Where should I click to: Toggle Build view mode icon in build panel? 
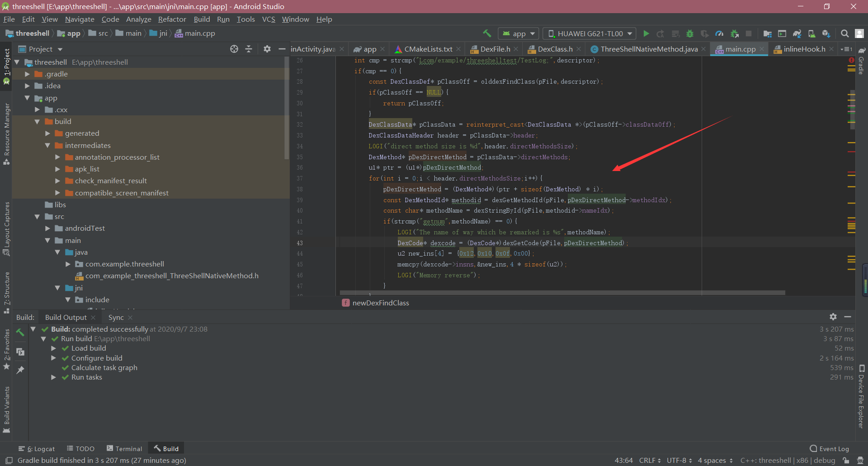(20, 352)
